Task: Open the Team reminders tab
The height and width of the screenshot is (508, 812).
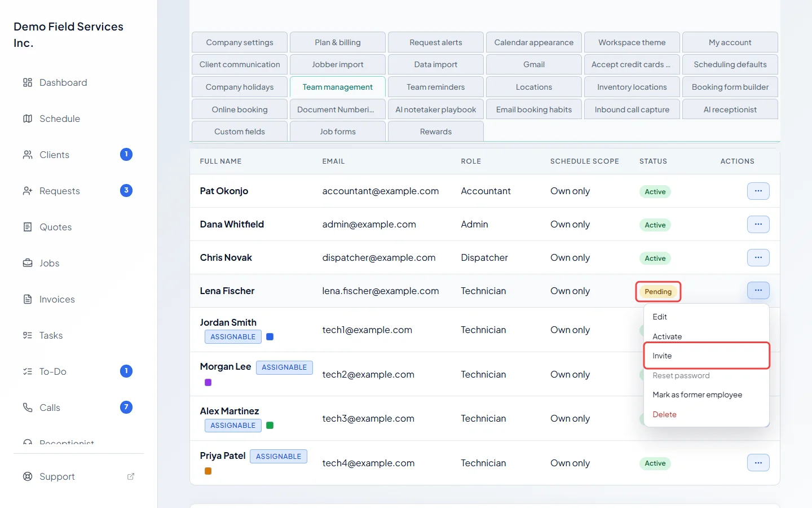Action: pos(436,87)
